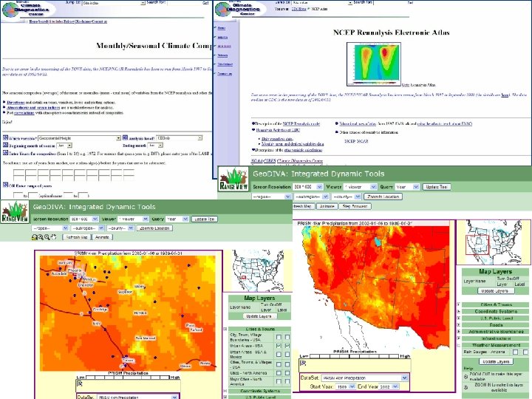Viewport: 532px width, 399px height.
Task: Click ZOOM IN help icon in right layers panel
Action: coord(465,387)
